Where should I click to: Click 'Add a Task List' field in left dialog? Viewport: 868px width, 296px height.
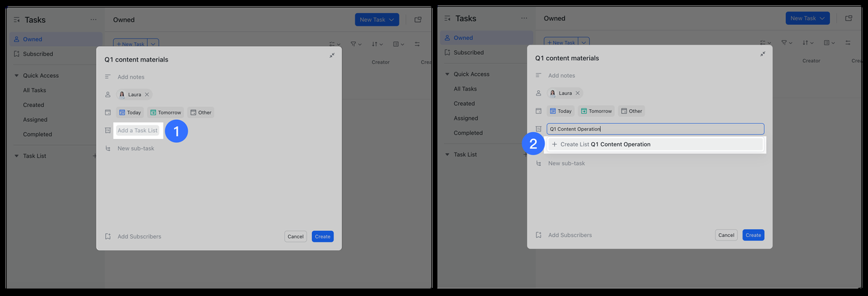click(x=138, y=131)
